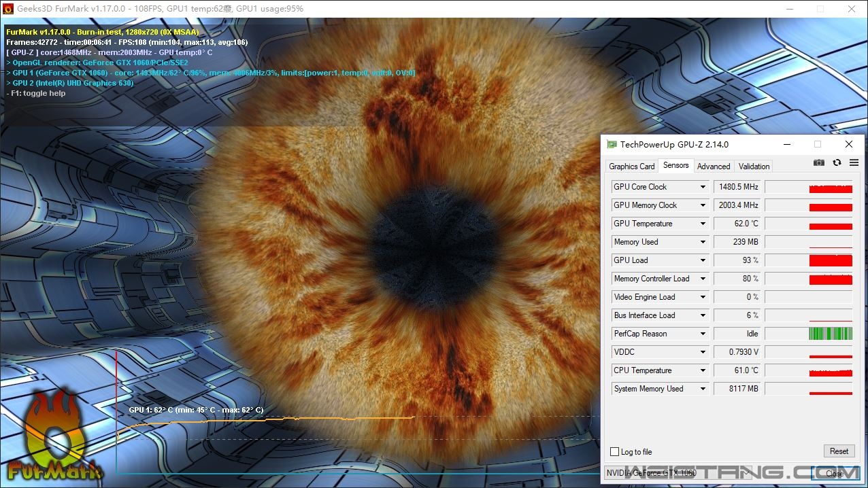Open the GPU Load dropdown
The image size is (868, 488).
(x=703, y=260)
